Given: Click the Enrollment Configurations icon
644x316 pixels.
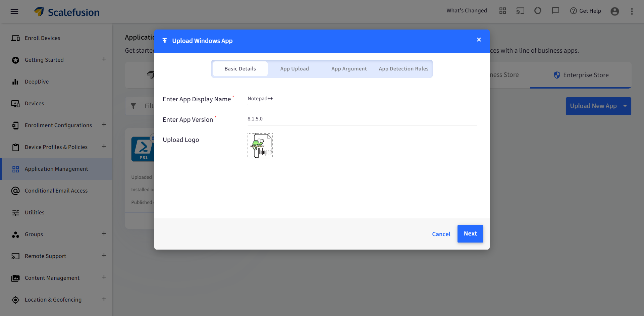Looking at the screenshot, I should tap(15, 125).
